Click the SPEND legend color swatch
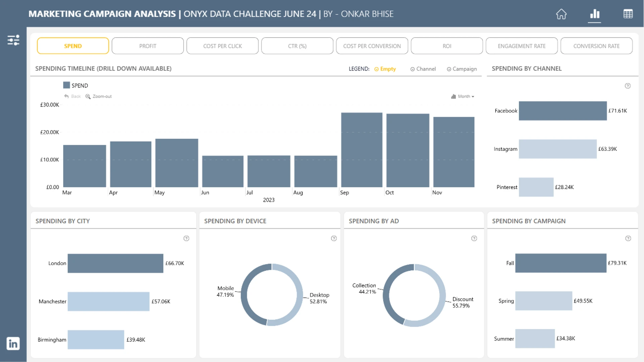 (66, 85)
